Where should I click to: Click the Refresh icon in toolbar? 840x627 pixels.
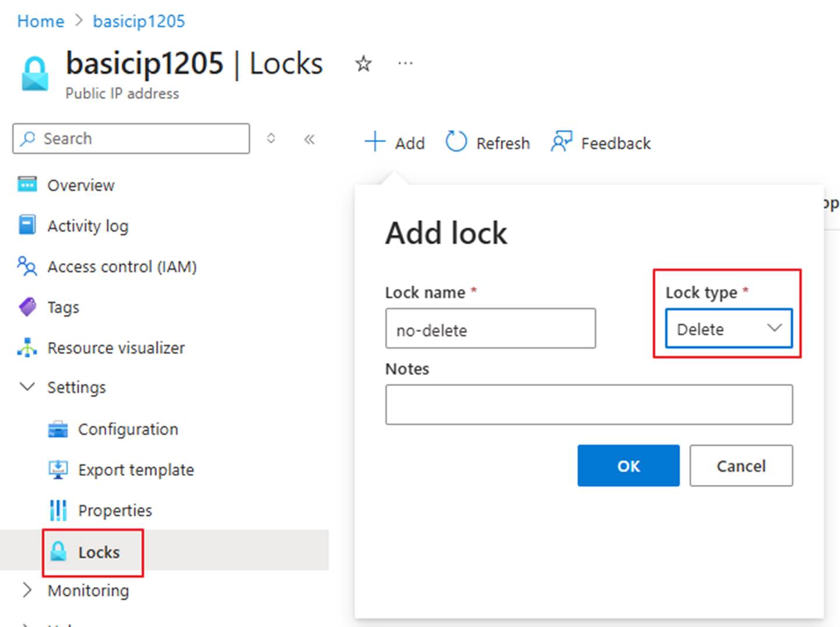(x=456, y=142)
